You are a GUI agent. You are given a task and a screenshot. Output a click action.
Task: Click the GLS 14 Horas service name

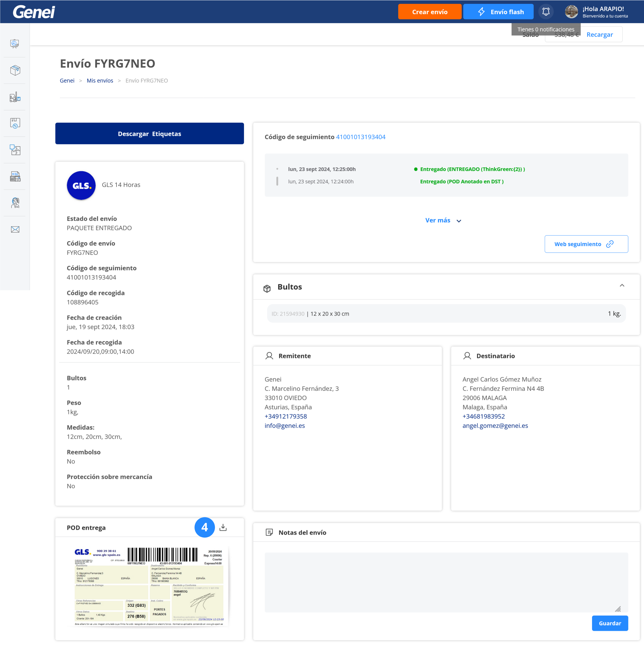pyautogui.click(x=121, y=185)
